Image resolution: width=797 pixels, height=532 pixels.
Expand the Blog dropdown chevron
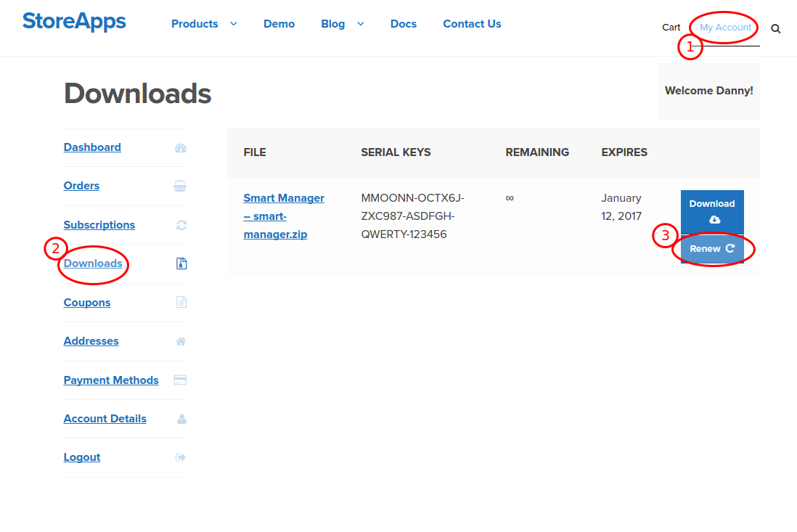click(x=360, y=24)
